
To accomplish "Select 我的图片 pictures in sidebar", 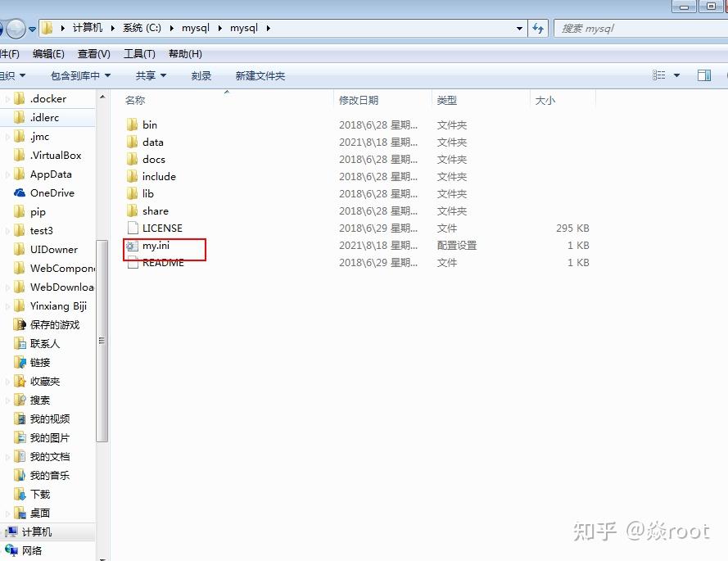I will tap(50, 437).
